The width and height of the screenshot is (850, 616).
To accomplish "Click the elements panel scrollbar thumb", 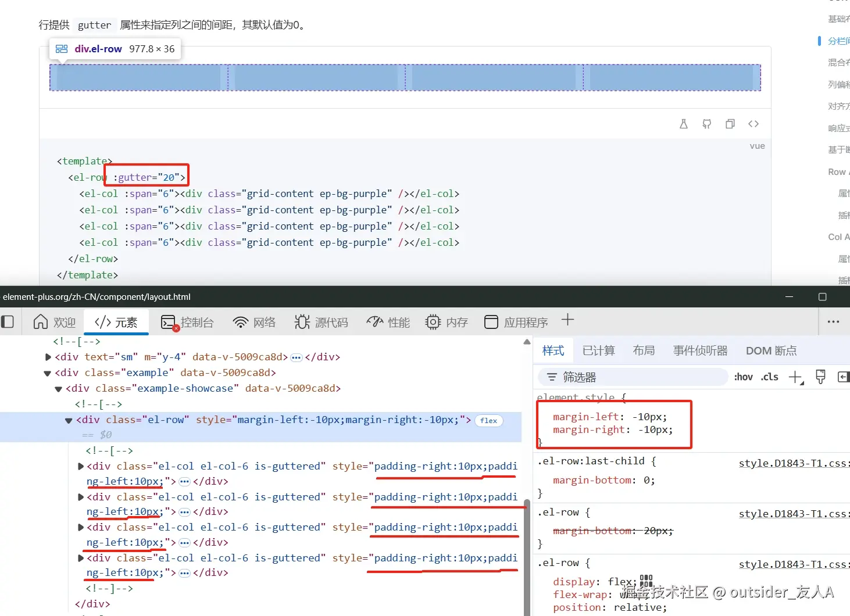I will click(527, 557).
